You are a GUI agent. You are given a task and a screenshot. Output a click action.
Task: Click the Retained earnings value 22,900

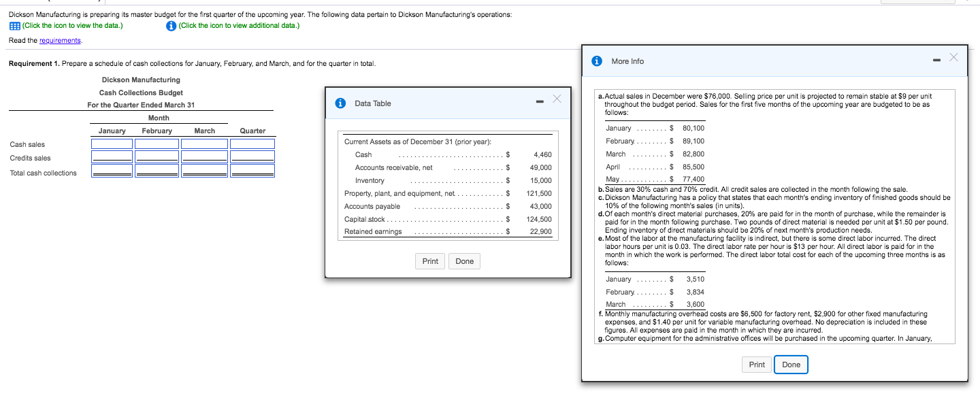[541, 231]
